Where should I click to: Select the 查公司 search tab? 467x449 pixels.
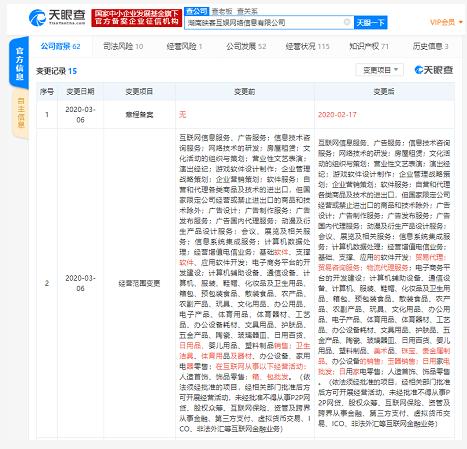point(196,11)
